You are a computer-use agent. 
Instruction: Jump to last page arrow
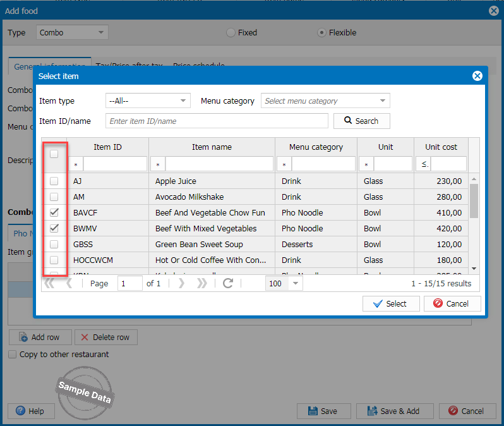click(202, 283)
